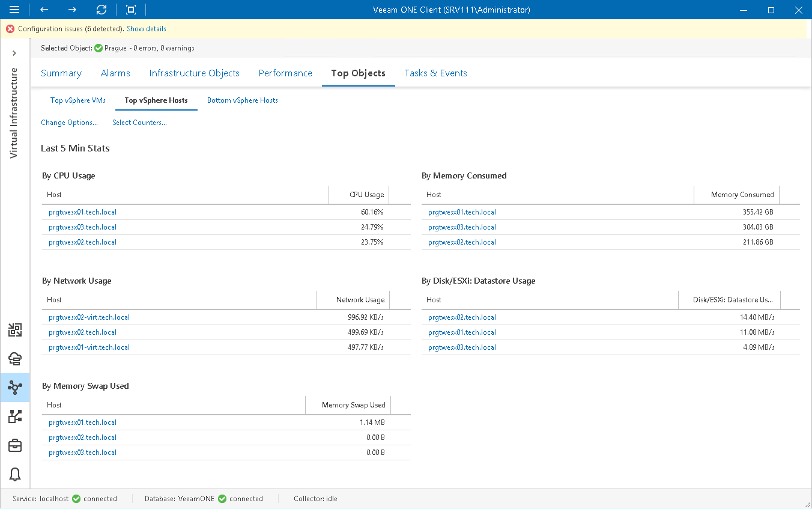Screen dimensions: 812x509
Task: Go forward with the right arrow
Action: (x=72, y=10)
